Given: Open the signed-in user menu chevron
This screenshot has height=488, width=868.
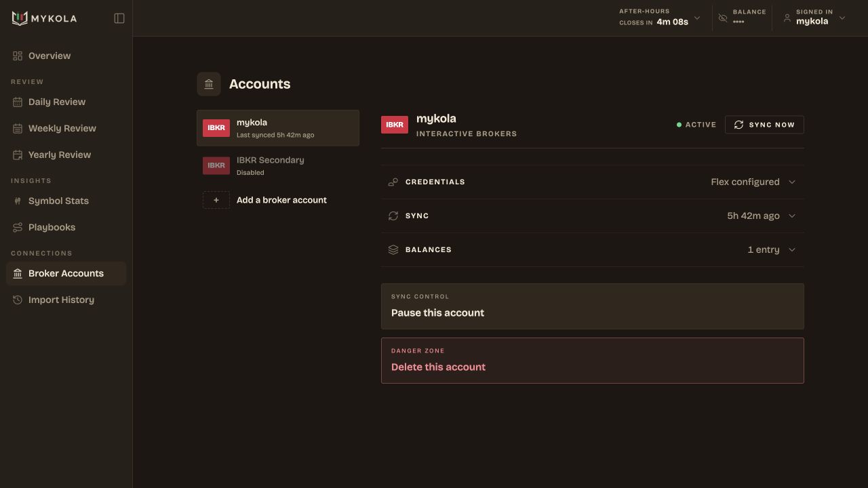Looking at the screenshot, I should [842, 18].
